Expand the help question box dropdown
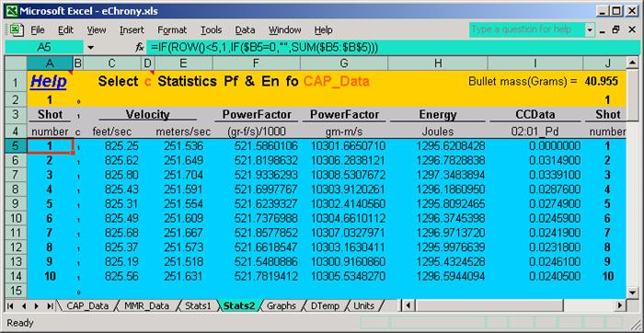Image resolution: width=644 pixels, height=333 pixels. [591, 30]
